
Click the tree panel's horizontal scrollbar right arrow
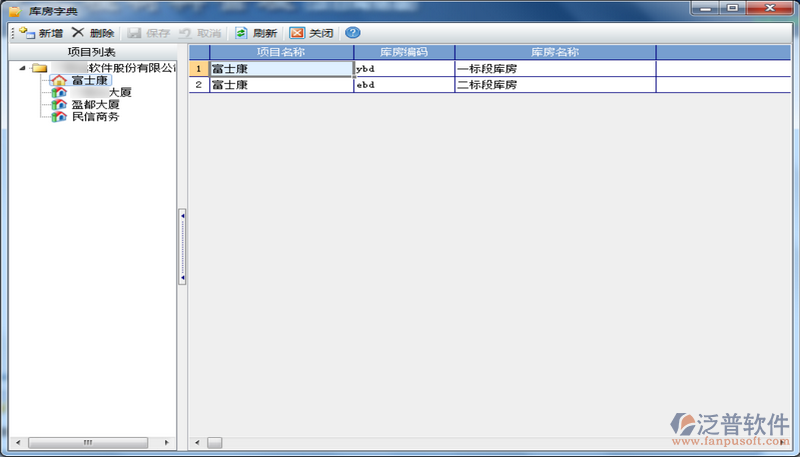[x=166, y=443]
